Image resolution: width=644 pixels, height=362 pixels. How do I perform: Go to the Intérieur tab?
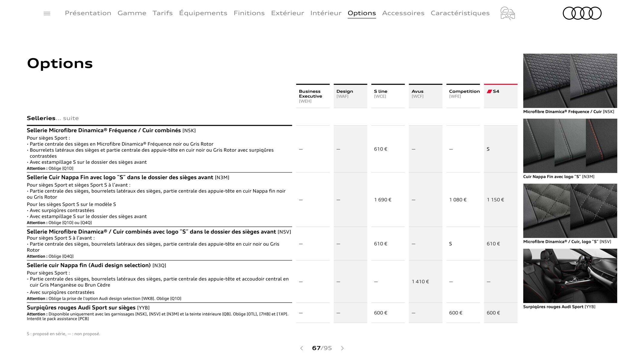[x=326, y=13]
